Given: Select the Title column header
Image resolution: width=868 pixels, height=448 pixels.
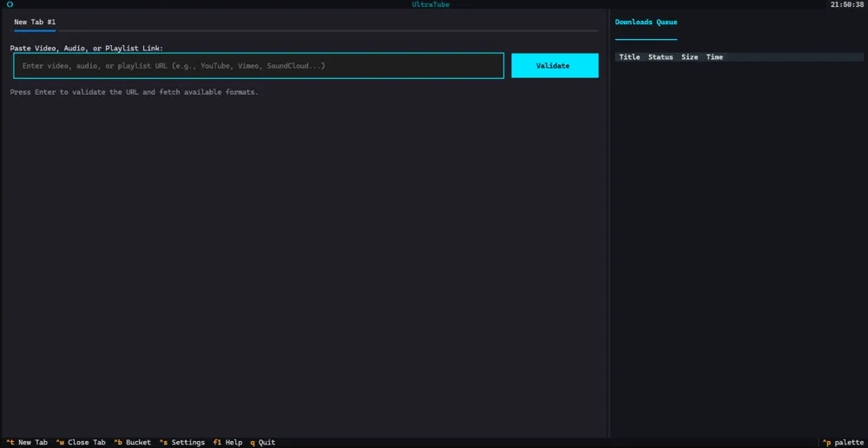Looking at the screenshot, I should (x=629, y=57).
